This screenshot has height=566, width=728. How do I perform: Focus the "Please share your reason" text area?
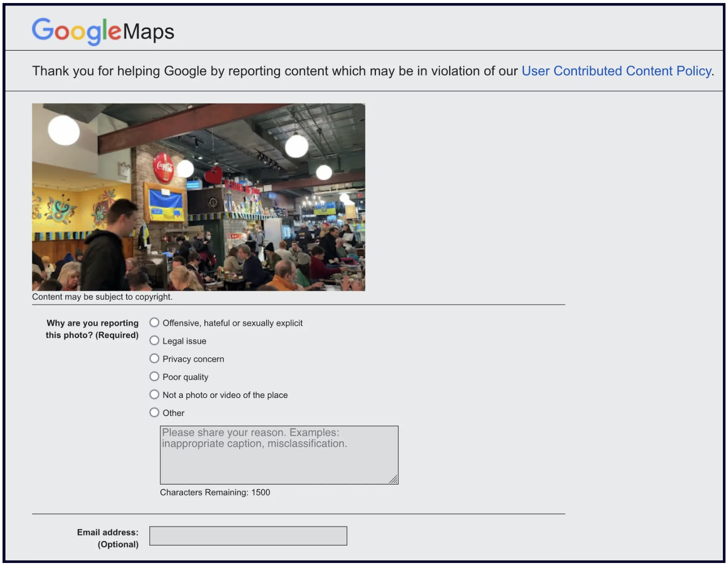coord(279,455)
